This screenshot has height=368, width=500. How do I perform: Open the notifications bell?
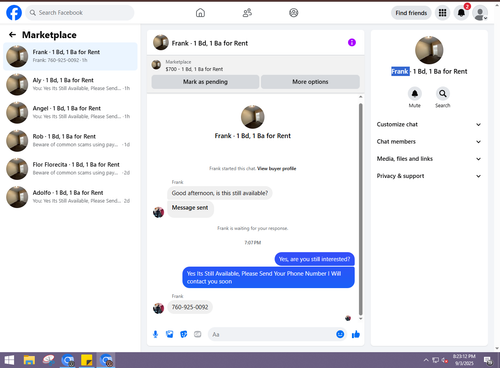coord(461,13)
